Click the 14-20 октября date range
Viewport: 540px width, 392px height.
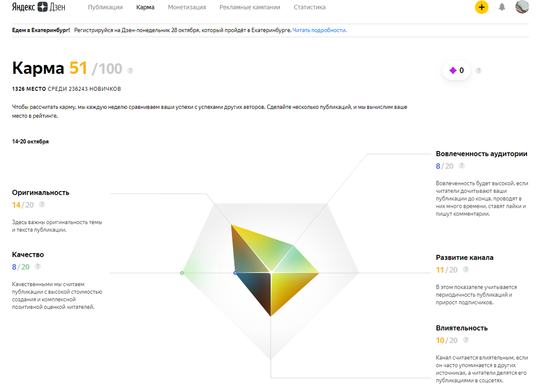[30, 142]
